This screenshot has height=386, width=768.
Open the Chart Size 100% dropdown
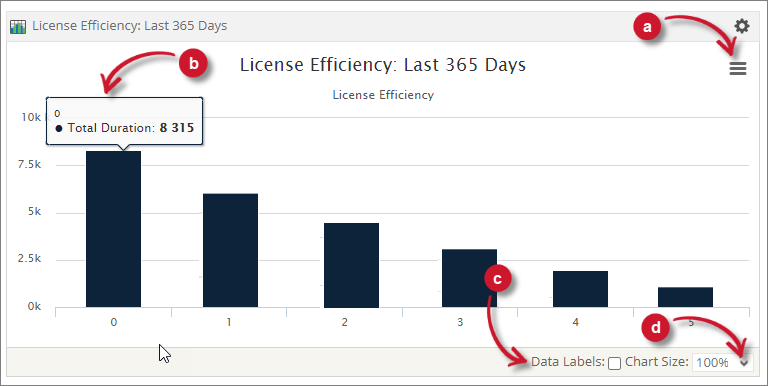tap(722, 362)
